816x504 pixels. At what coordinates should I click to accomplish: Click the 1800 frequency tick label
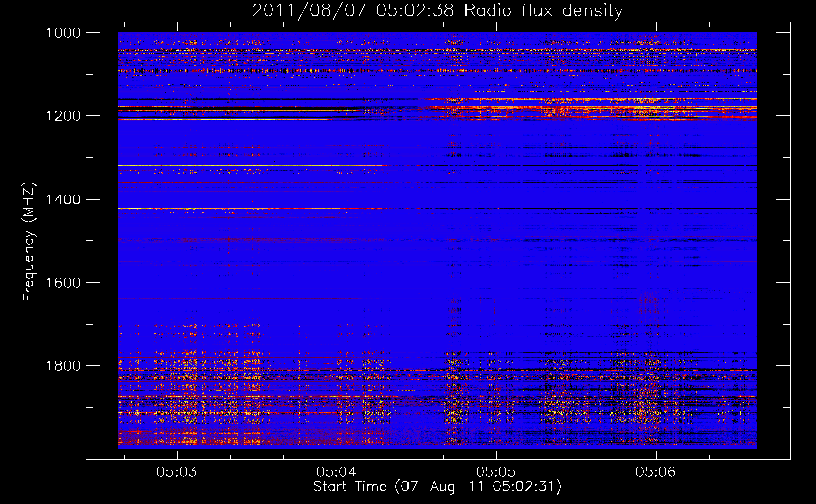(64, 365)
